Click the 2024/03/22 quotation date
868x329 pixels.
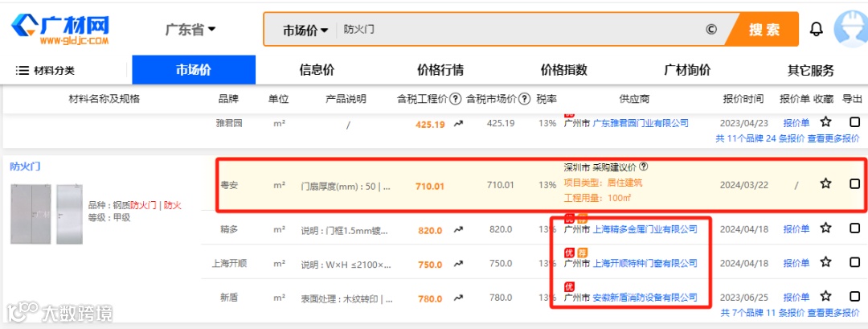click(x=744, y=185)
